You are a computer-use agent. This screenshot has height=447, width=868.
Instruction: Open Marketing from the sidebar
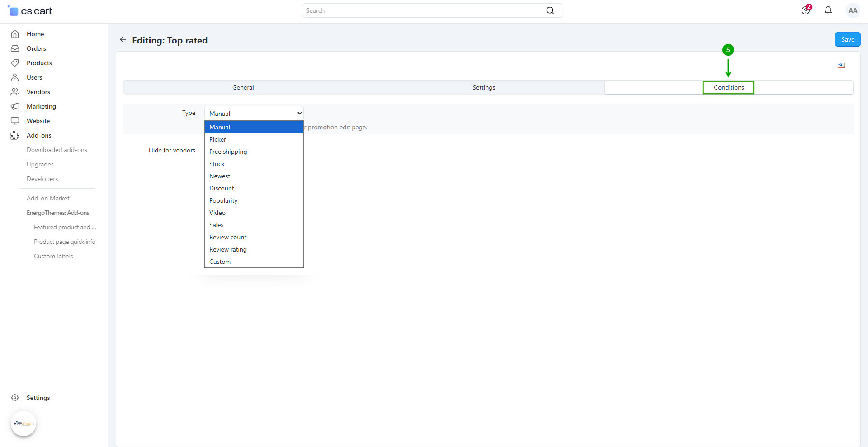[x=41, y=106]
